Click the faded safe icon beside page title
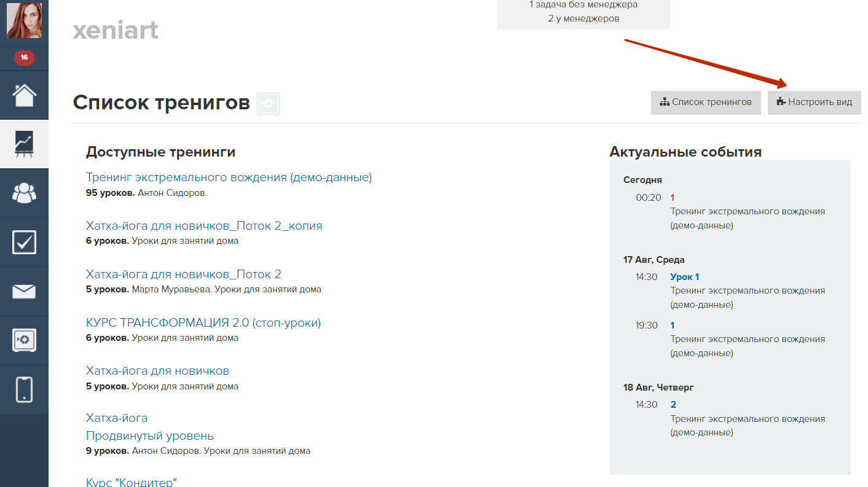868x487 pixels. pyautogui.click(x=268, y=103)
